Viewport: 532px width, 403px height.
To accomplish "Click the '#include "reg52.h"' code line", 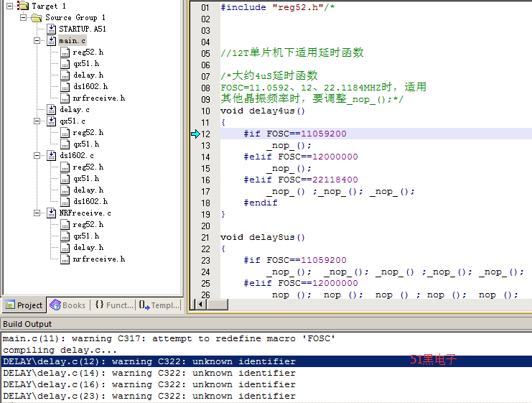I will pyautogui.click(x=278, y=7).
